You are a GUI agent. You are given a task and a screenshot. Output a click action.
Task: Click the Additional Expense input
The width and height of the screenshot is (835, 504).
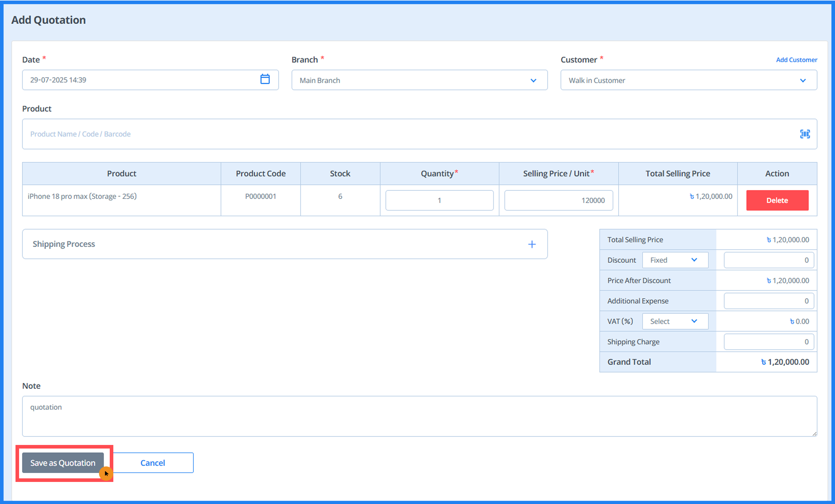click(x=768, y=301)
